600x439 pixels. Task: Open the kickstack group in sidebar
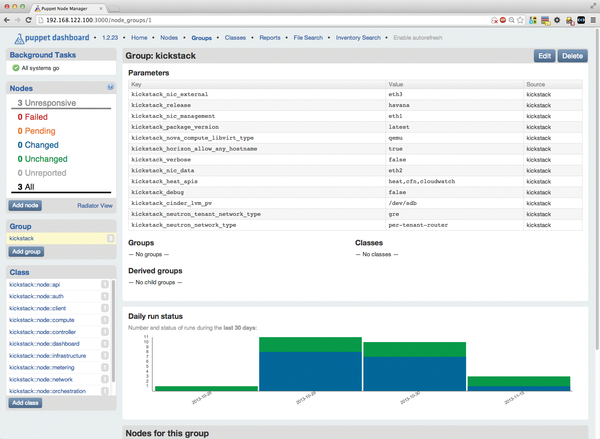point(21,238)
